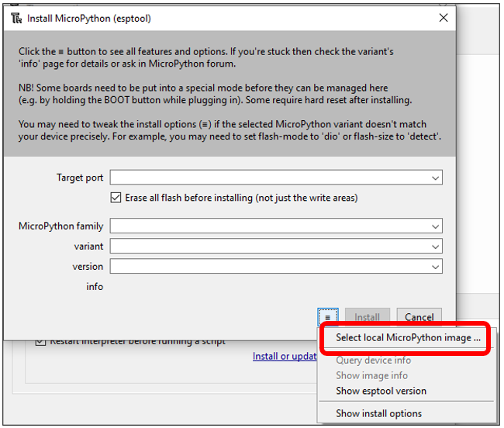Image resolution: width=504 pixels, height=428 pixels.
Task: Choose Select local MicroPython image menu item
Action: 408,337
